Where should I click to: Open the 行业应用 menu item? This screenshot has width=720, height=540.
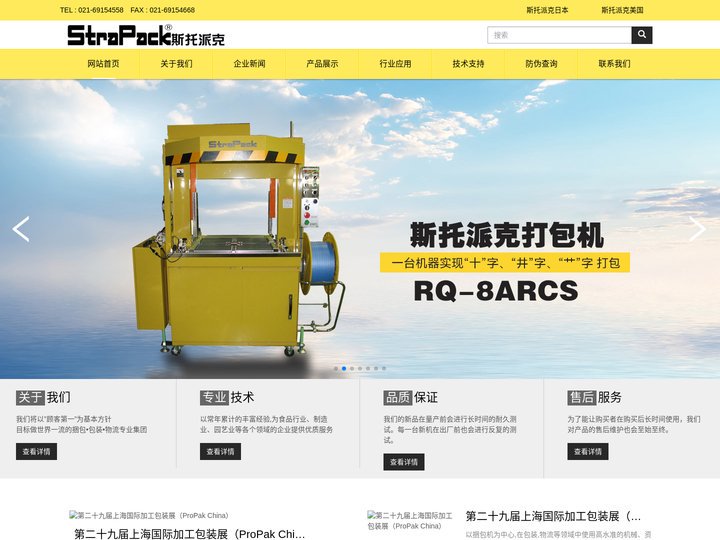395,64
